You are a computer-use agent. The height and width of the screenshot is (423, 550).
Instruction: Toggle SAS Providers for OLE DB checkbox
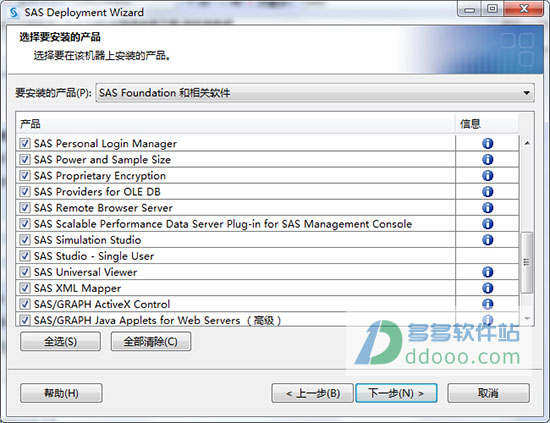pyautogui.click(x=25, y=192)
